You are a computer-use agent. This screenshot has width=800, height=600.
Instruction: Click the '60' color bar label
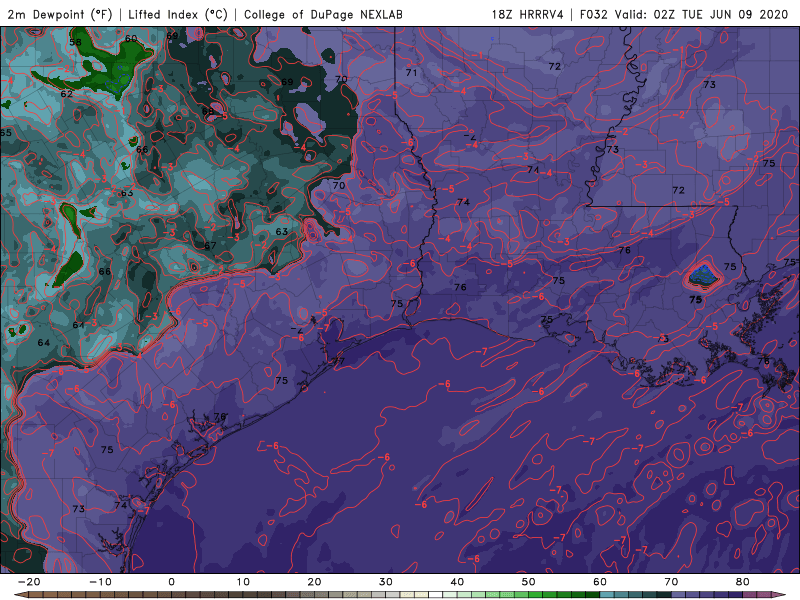point(600,582)
